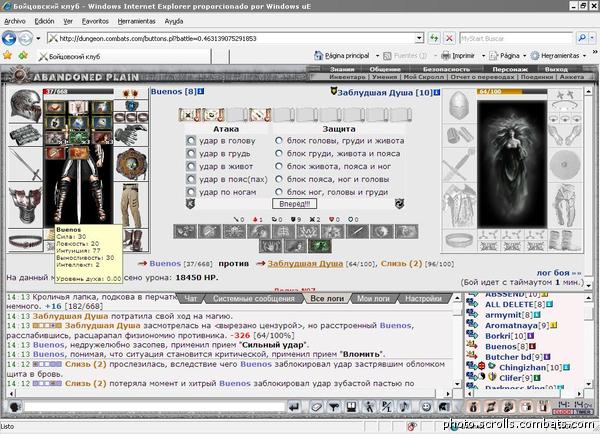Screen dimensions: 600x434
Task: Use the W-shaped skill icon
Action: click(x=308, y=232)
